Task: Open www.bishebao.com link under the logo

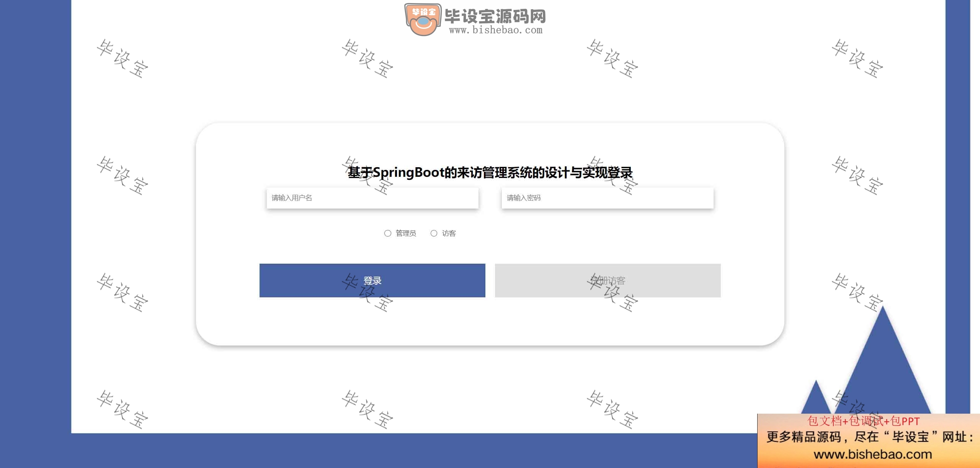Action: click(x=496, y=30)
